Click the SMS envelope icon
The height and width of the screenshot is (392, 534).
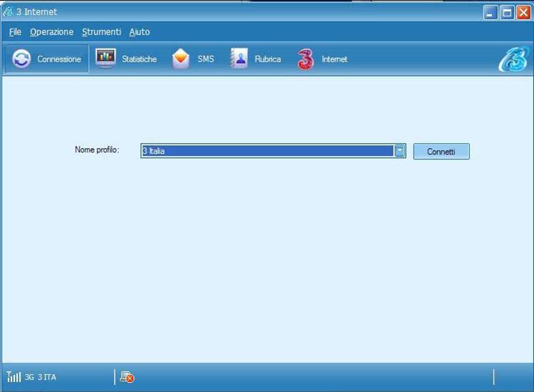(181, 59)
